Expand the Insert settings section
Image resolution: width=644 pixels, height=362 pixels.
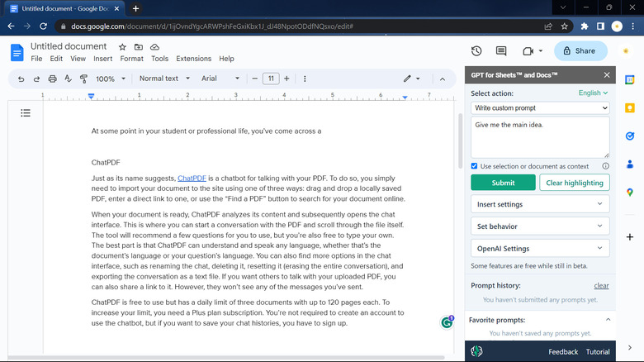click(540, 203)
